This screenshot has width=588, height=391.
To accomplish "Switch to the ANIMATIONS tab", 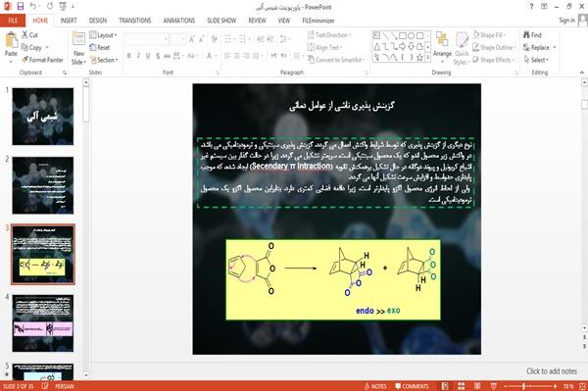I will pos(179,21).
